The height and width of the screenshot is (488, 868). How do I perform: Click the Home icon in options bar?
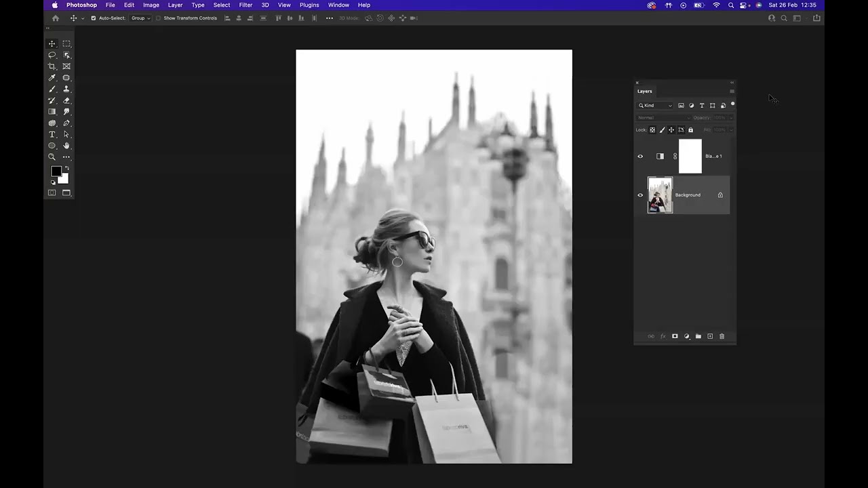tap(56, 18)
